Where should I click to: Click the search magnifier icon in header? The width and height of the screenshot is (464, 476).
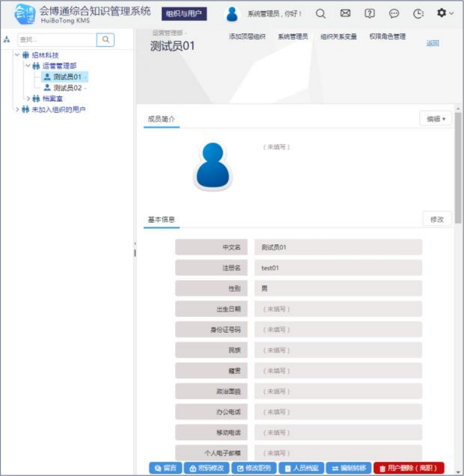pos(321,14)
